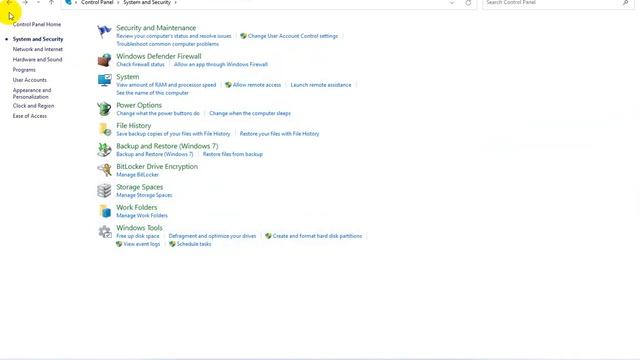This screenshot has width=640, height=360.
Task: Click Free up disk space link
Action: click(138, 236)
